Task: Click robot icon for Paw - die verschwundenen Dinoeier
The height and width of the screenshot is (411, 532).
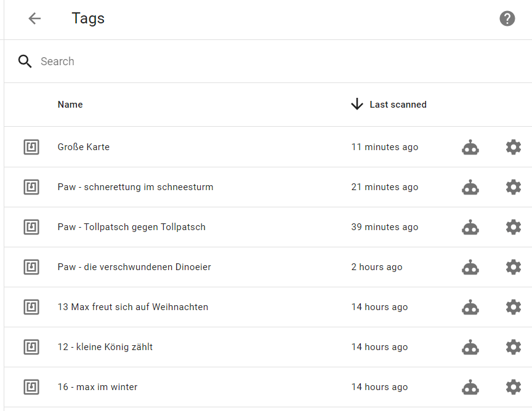Action: point(470,267)
